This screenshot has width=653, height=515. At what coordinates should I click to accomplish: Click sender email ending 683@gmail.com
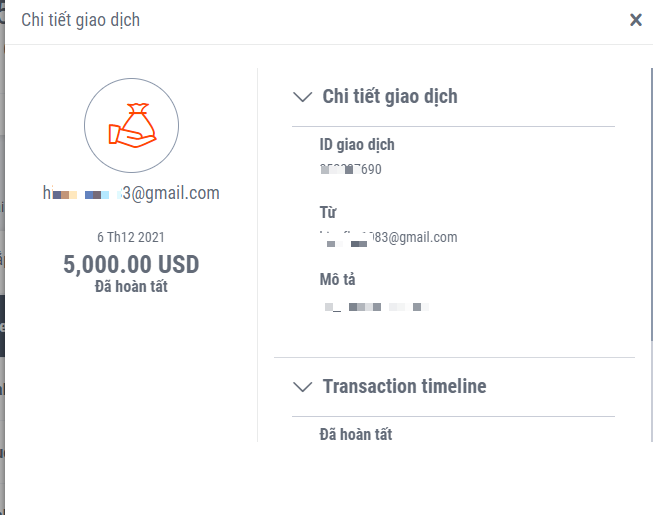[x=388, y=237]
